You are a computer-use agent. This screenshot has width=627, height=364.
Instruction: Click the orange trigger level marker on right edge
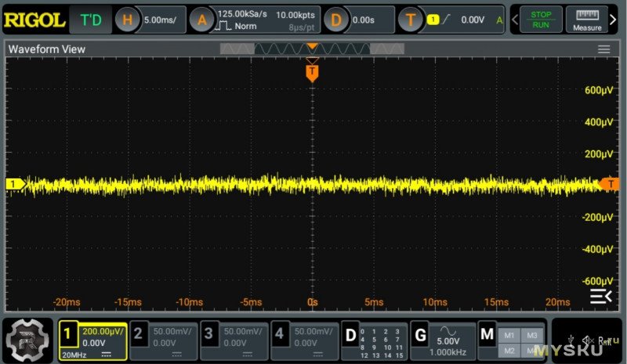[x=608, y=183]
